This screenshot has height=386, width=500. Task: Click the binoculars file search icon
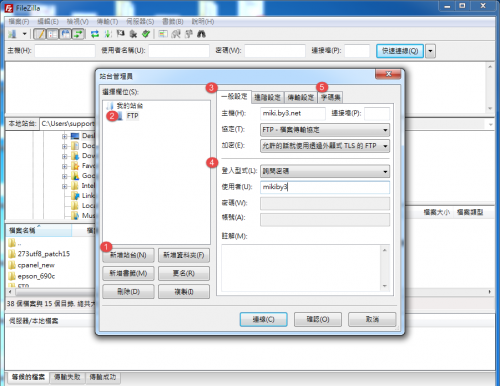coord(201,34)
